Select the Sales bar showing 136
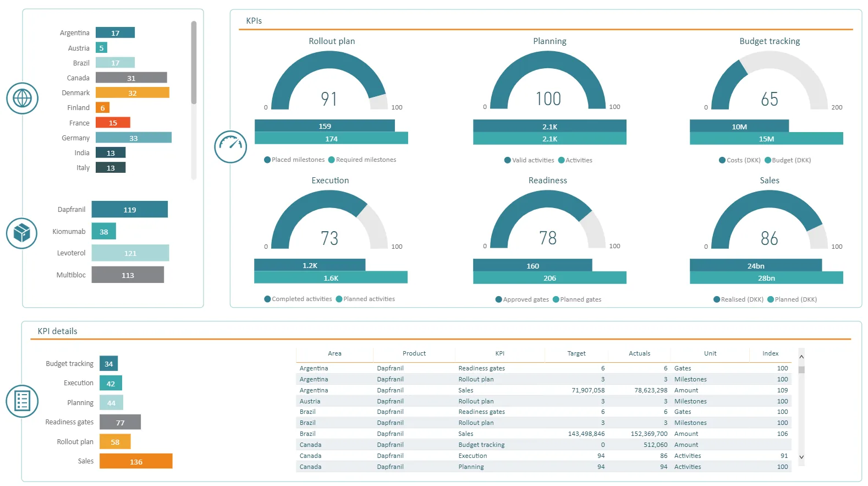Viewport: 868px width, 486px height. pyautogui.click(x=136, y=461)
